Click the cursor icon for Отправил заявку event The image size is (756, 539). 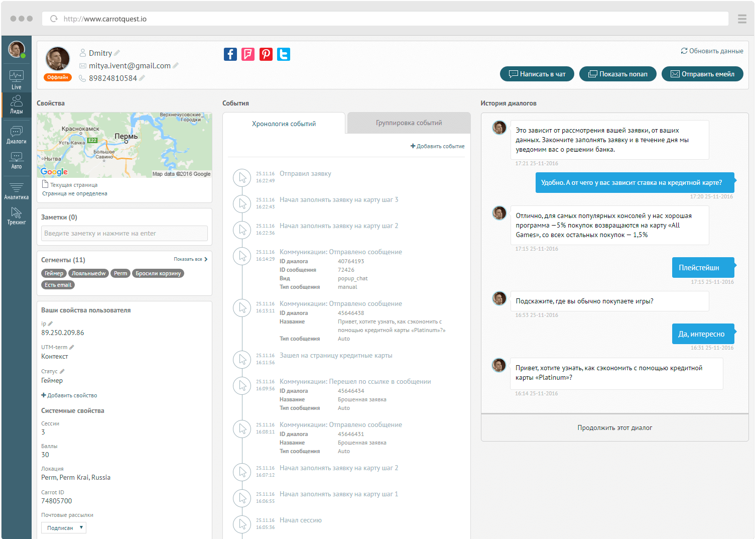point(242,177)
